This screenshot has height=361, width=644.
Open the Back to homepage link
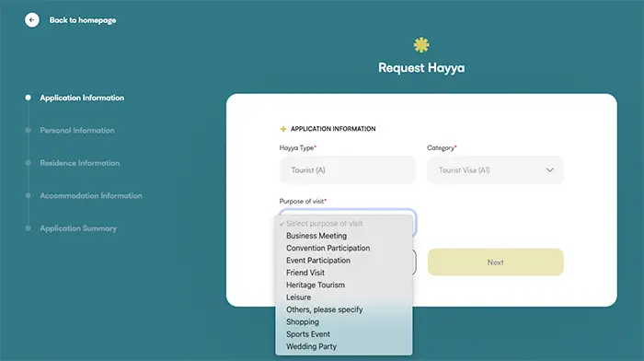pos(83,20)
